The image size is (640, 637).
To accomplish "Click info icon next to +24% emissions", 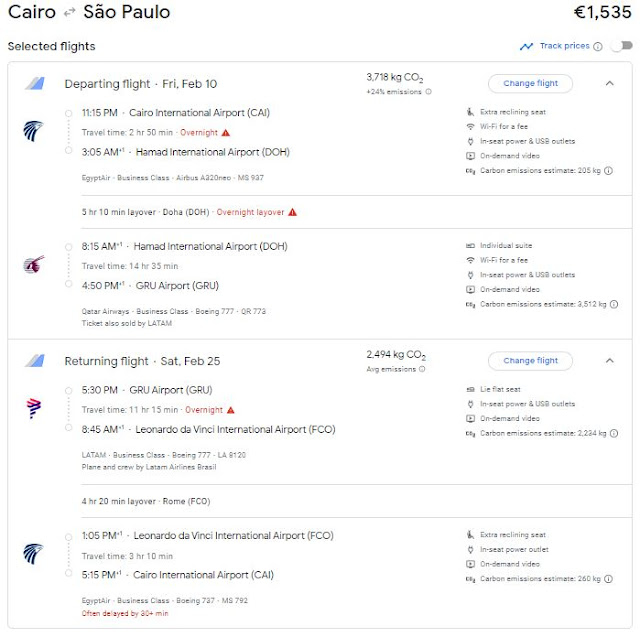I will (x=429, y=92).
